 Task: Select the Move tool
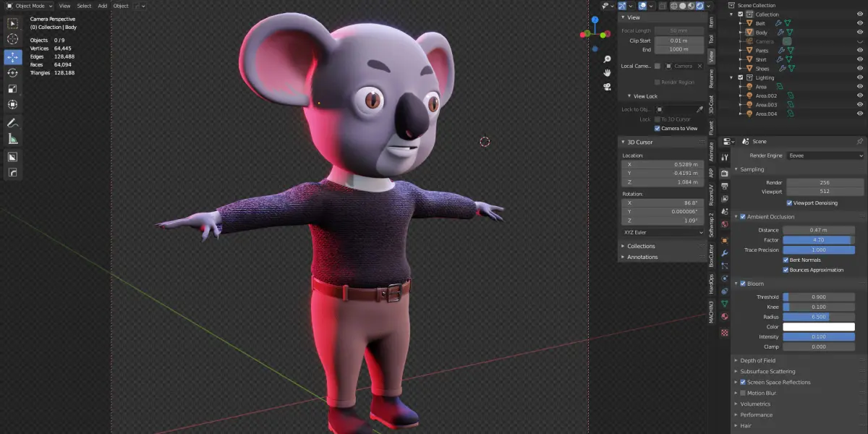pos(13,57)
